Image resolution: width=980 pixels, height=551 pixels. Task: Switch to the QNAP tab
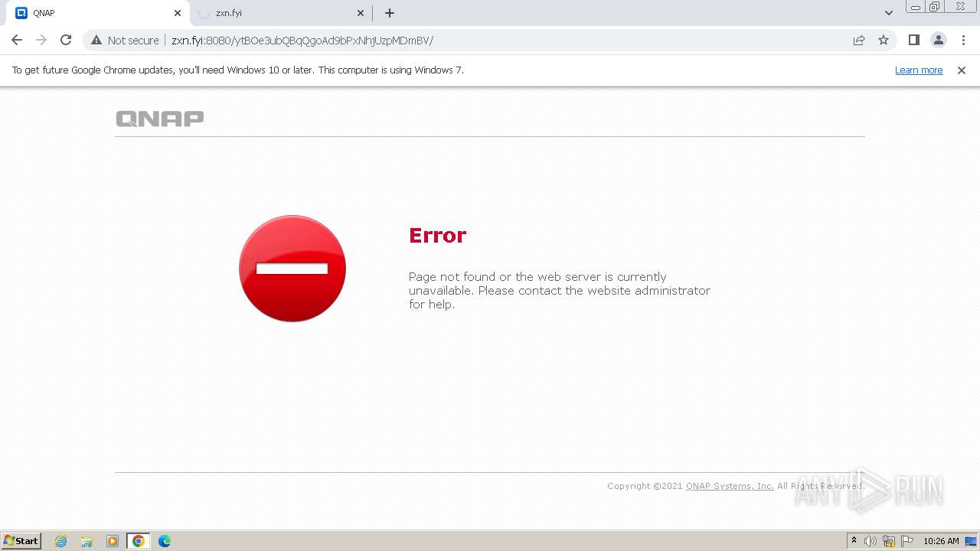[97, 13]
